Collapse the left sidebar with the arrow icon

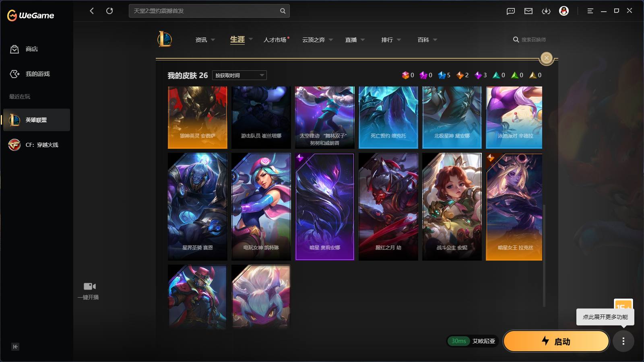click(x=15, y=347)
